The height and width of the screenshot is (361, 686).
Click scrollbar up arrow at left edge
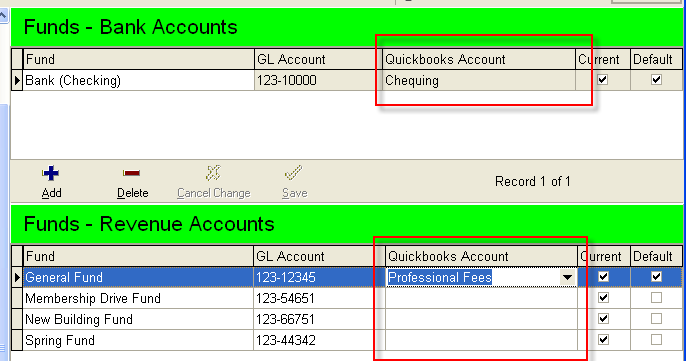pyautogui.click(x=4, y=16)
